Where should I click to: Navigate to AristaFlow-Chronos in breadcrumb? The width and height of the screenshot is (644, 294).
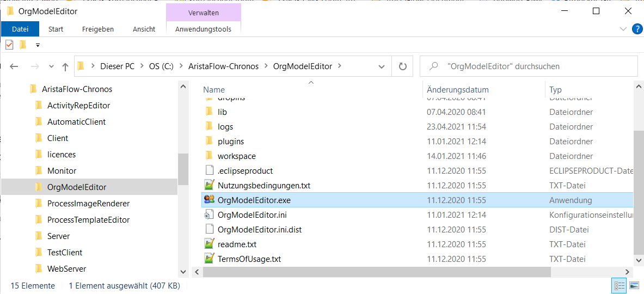point(223,66)
